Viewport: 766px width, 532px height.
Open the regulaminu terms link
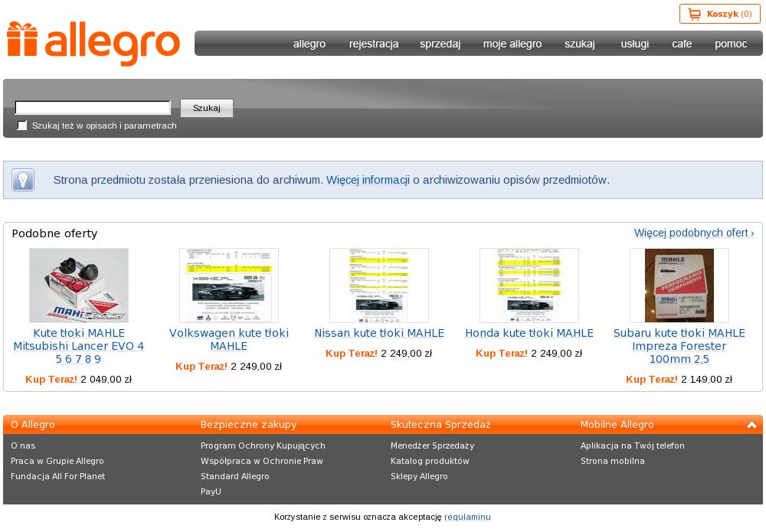click(467, 517)
